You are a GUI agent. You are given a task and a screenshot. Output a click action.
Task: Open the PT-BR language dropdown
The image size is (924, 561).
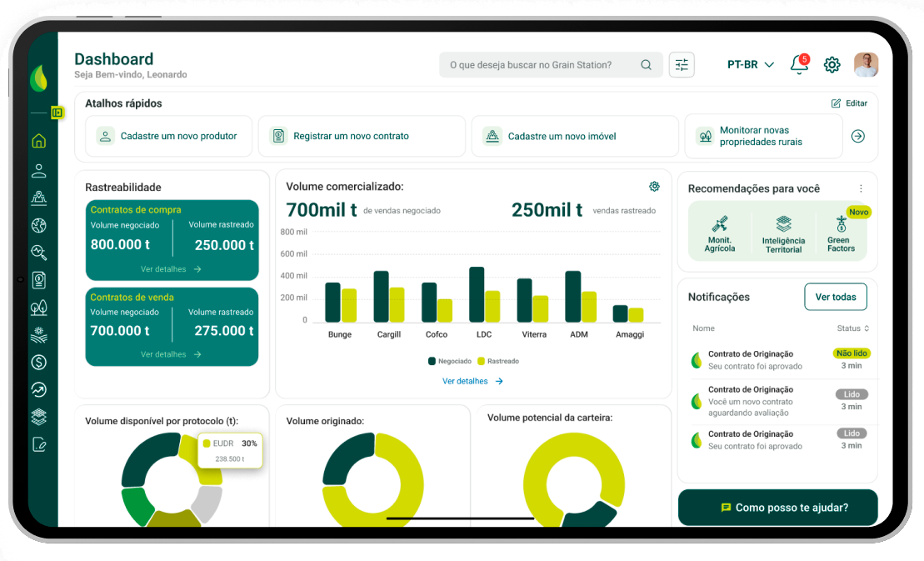(750, 65)
